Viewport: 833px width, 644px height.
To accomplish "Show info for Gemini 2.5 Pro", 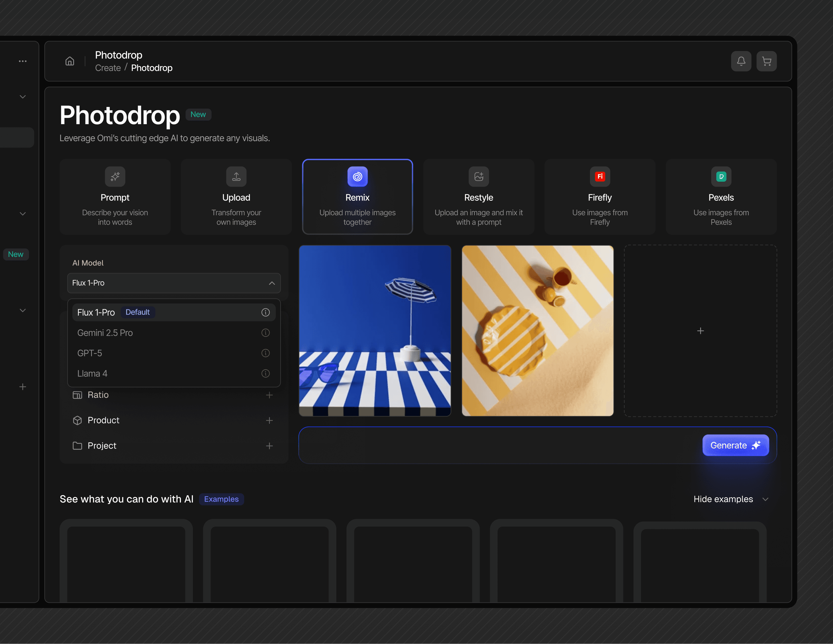I will [x=266, y=333].
